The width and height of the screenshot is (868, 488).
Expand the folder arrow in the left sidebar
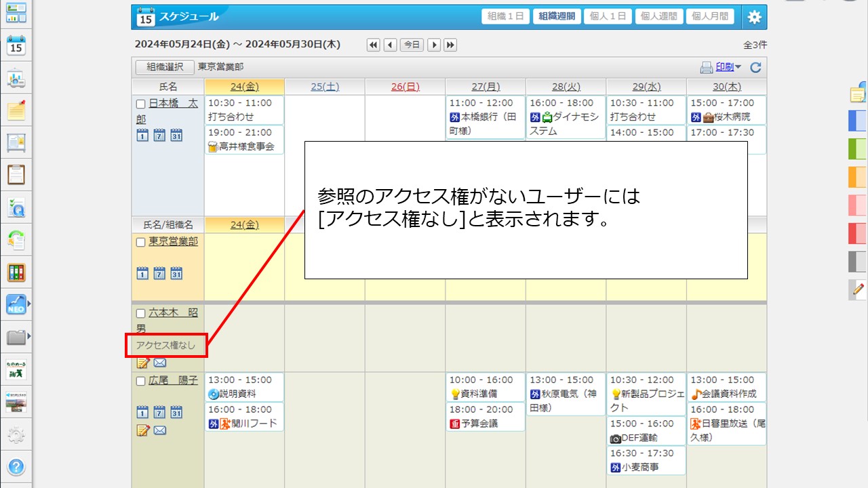30,335
